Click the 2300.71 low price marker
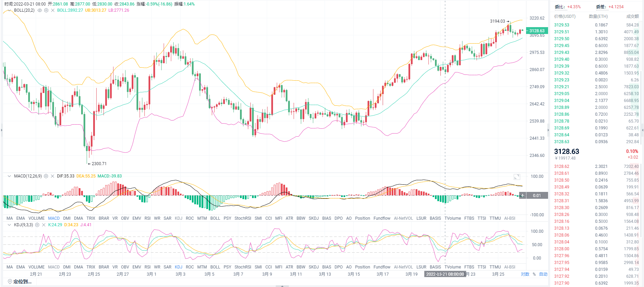 pyautogui.click(x=99, y=164)
